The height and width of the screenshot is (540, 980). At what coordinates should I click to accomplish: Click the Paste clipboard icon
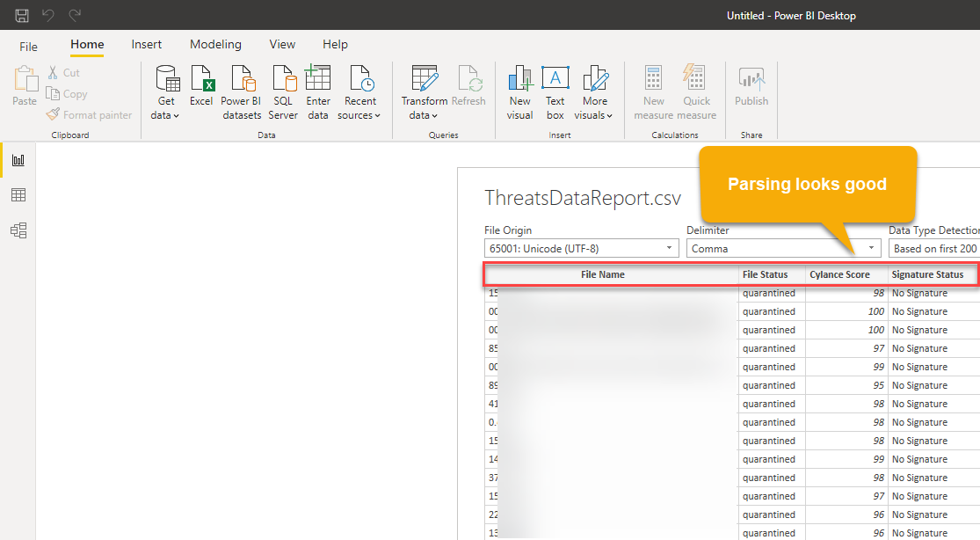pos(25,79)
